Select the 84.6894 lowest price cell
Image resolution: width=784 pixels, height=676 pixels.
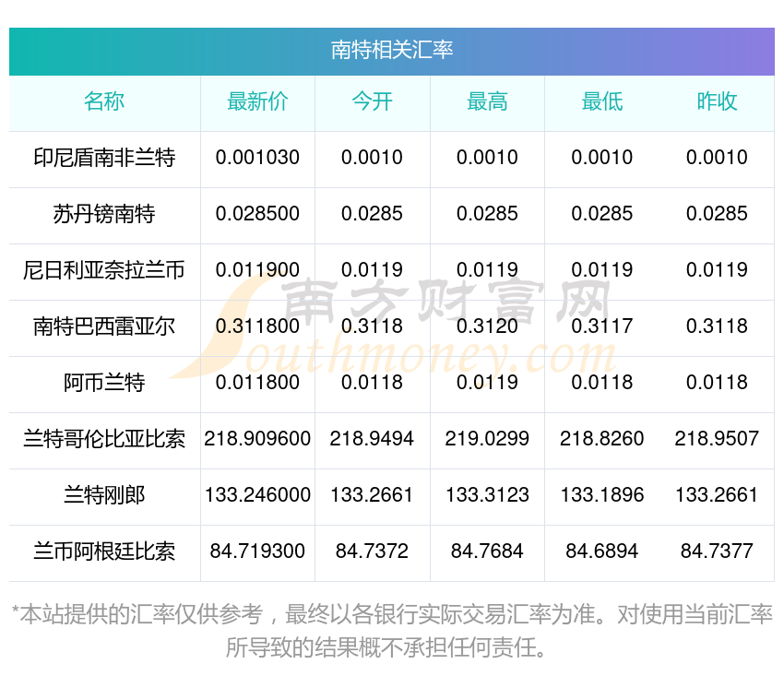point(601,551)
